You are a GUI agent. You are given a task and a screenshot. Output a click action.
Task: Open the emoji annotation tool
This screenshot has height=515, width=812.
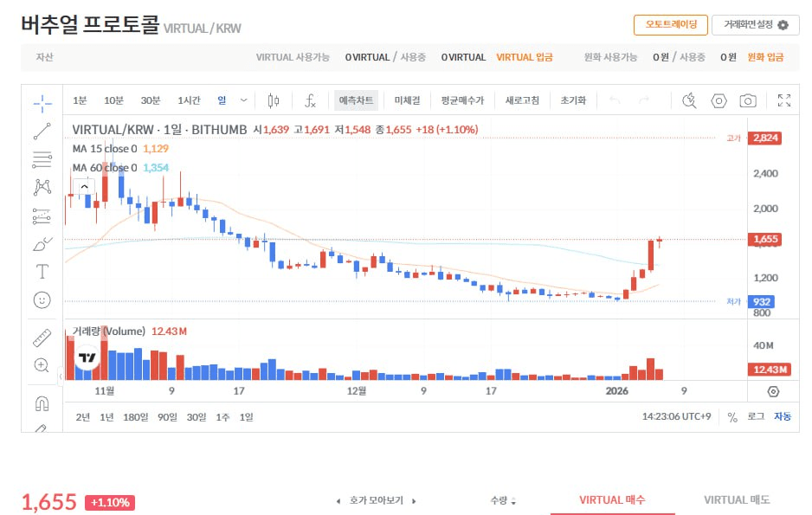(x=42, y=300)
